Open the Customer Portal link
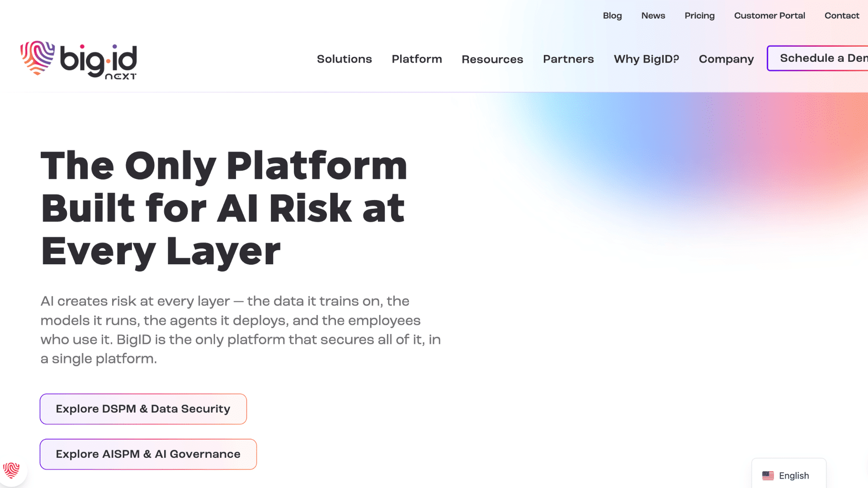This screenshot has height=488, width=868. point(769,16)
